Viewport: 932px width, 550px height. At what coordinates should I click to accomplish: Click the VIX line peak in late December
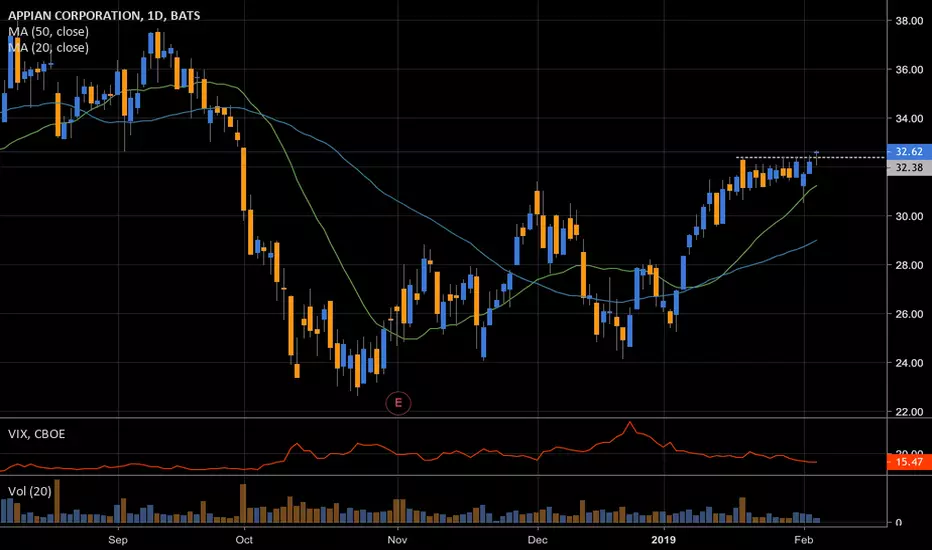(x=630, y=423)
